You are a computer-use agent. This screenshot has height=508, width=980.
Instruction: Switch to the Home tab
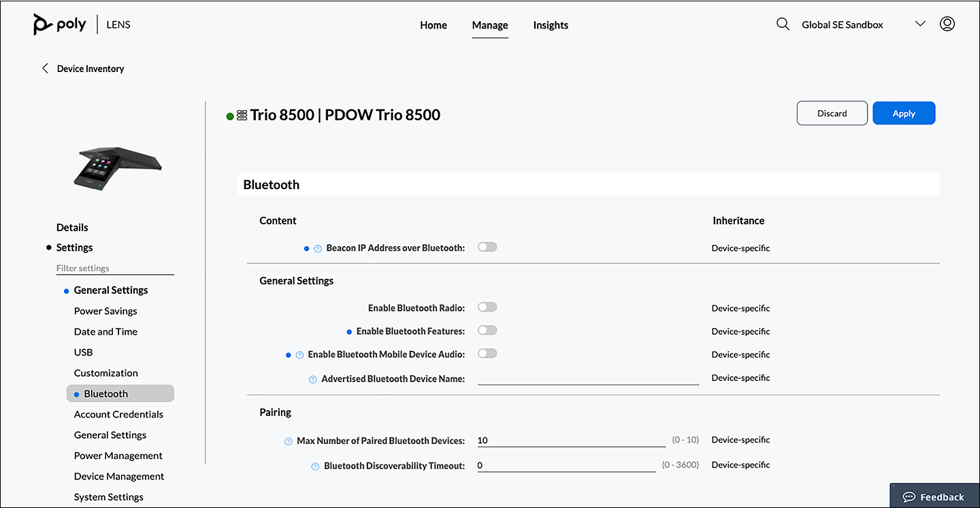[x=434, y=25]
